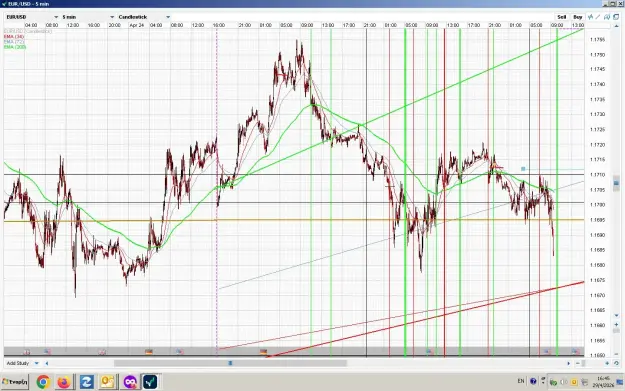Open the studies icon next to Buy

click(591, 17)
